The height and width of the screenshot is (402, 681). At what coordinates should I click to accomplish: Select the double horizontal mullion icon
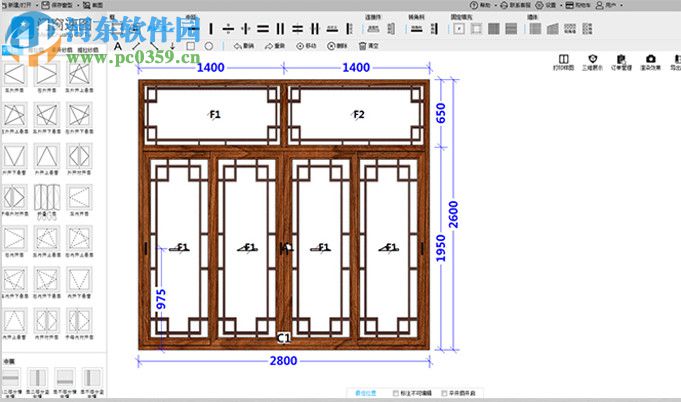pos(263,29)
